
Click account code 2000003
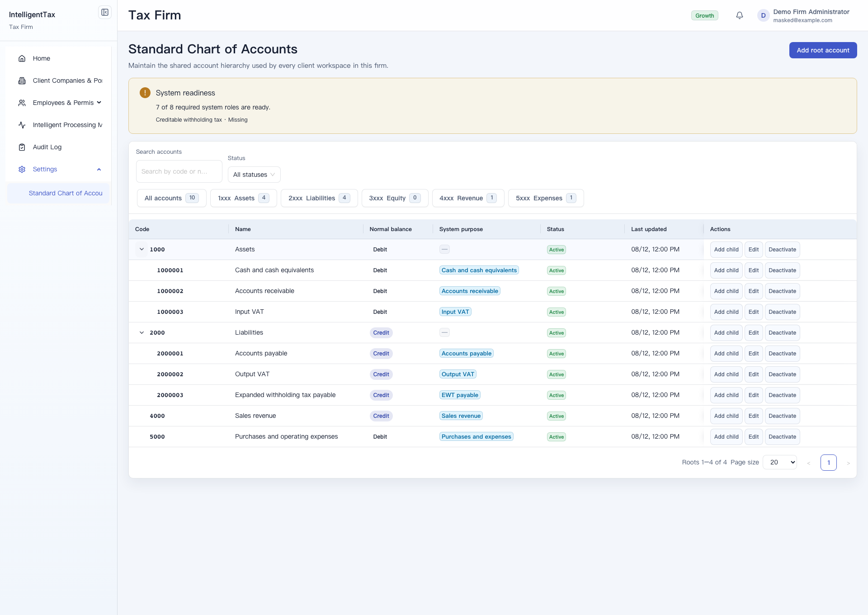pos(170,395)
